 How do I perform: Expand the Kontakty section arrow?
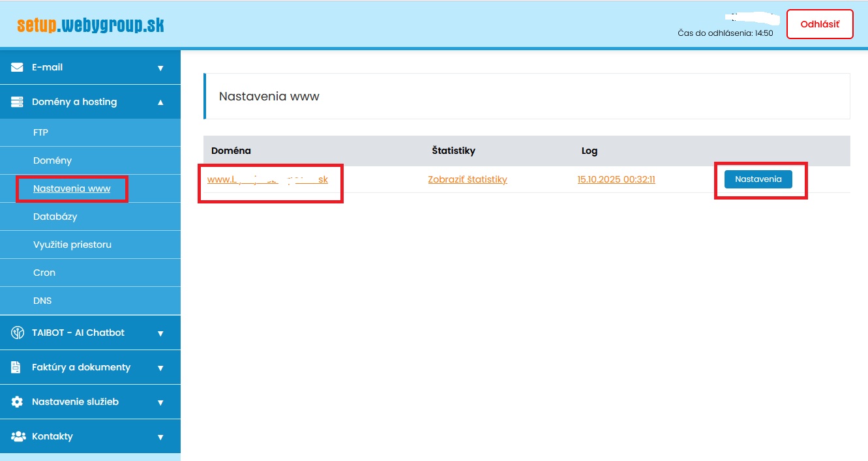[160, 437]
